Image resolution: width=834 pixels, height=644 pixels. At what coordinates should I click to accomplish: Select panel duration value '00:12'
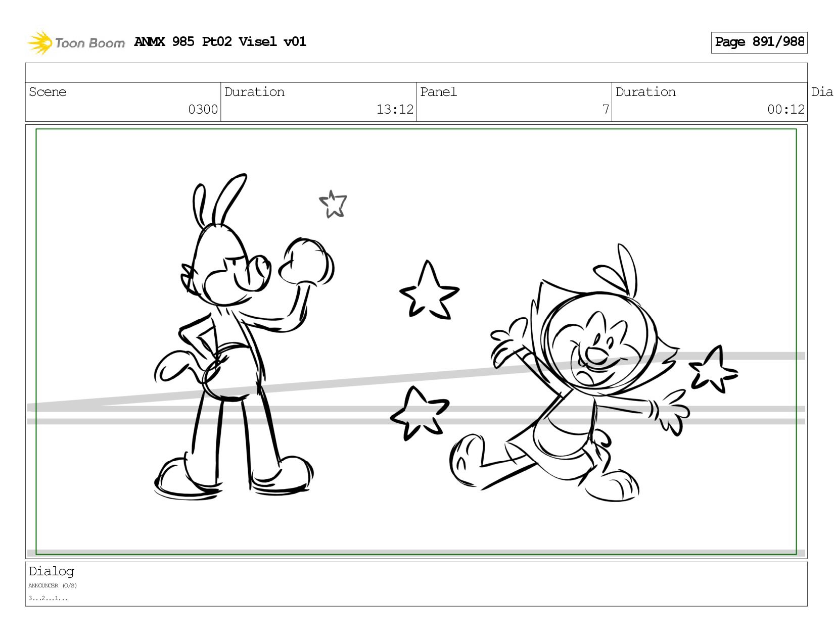click(786, 110)
